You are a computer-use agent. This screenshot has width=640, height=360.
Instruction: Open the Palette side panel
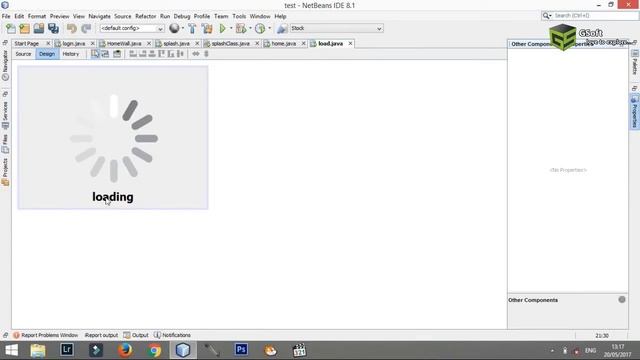635,63
